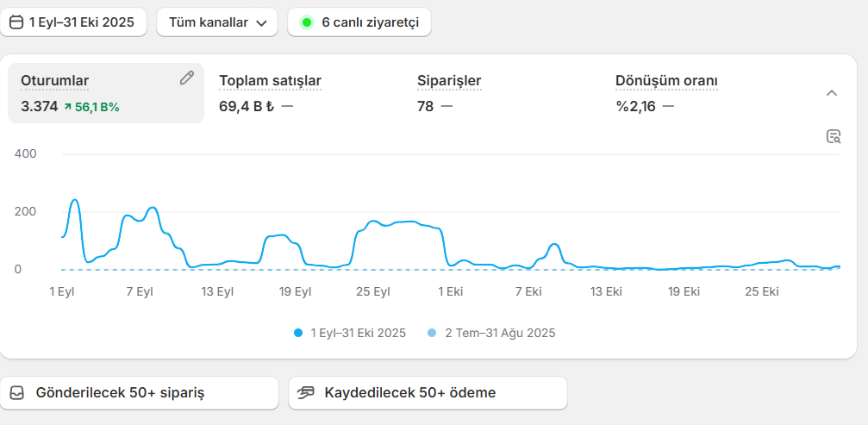Open the 1 Eyl–31 Eki 2025 date picker
This screenshot has width=868, height=425.
(73, 22)
